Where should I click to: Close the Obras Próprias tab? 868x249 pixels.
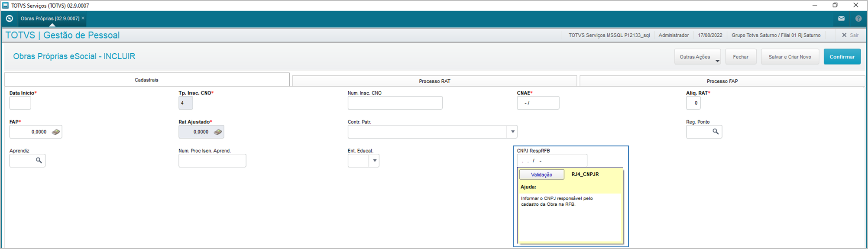click(83, 18)
